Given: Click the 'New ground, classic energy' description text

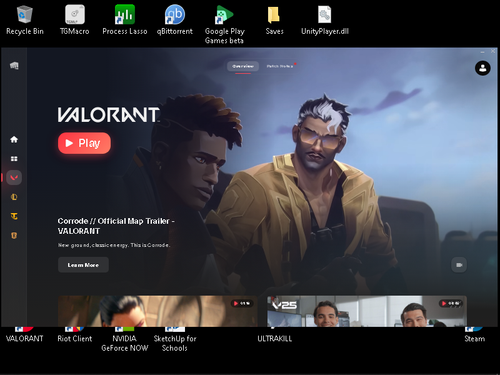Looking at the screenshot, I should [114, 245].
